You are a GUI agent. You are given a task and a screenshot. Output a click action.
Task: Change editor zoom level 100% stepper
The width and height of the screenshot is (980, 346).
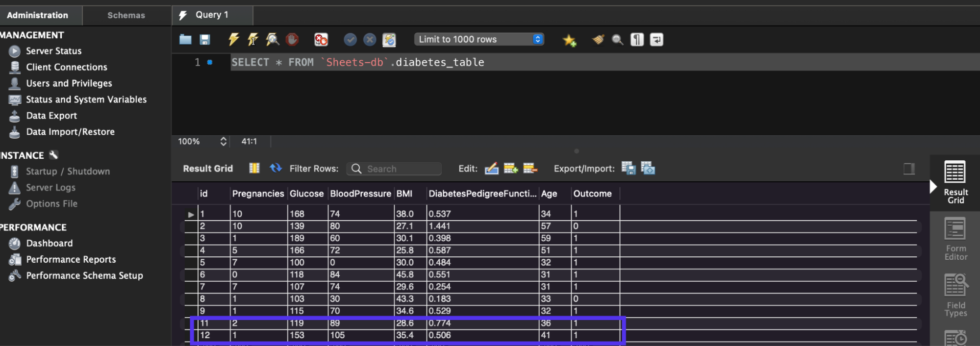point(223,142)
